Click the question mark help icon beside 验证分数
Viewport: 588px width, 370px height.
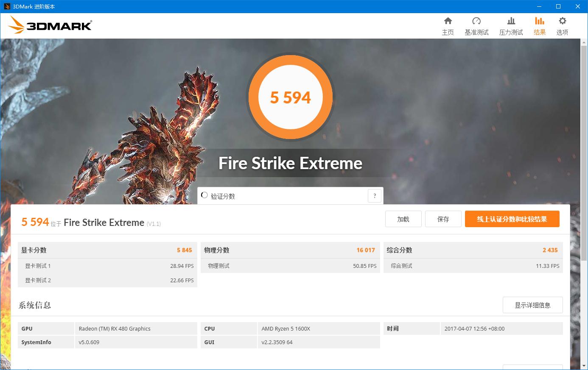374,195
